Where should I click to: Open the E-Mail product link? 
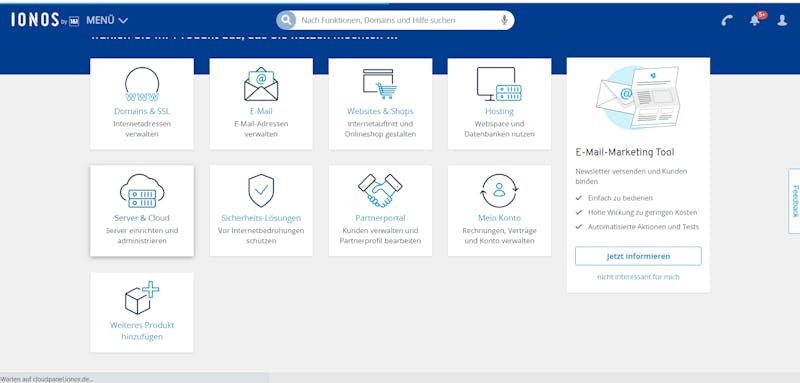coord(261,111)
